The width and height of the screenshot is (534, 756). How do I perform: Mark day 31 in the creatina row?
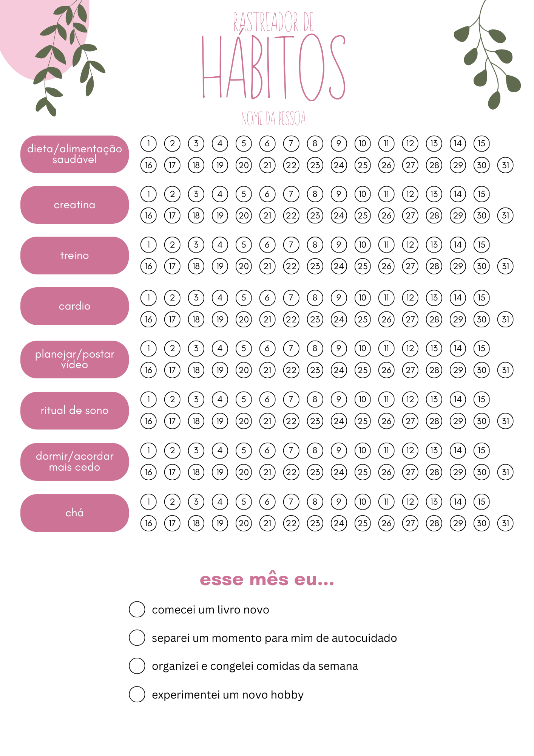[505, 216]
